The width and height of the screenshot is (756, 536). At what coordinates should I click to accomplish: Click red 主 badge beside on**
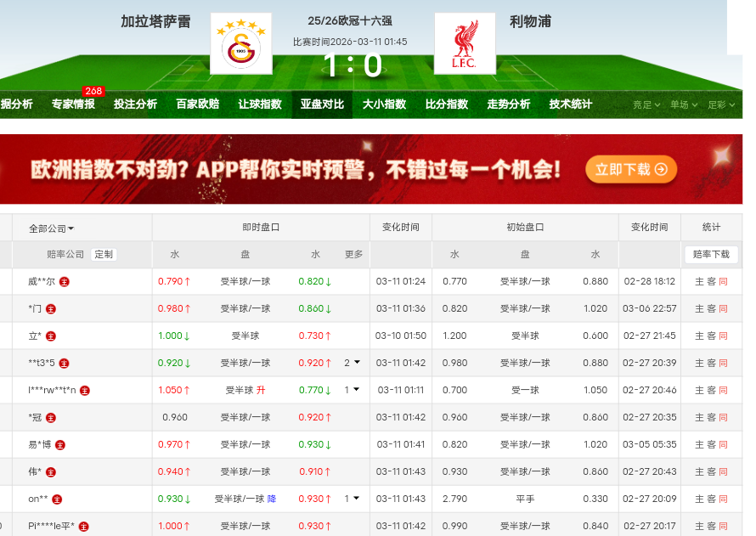[x=58, y=499]
